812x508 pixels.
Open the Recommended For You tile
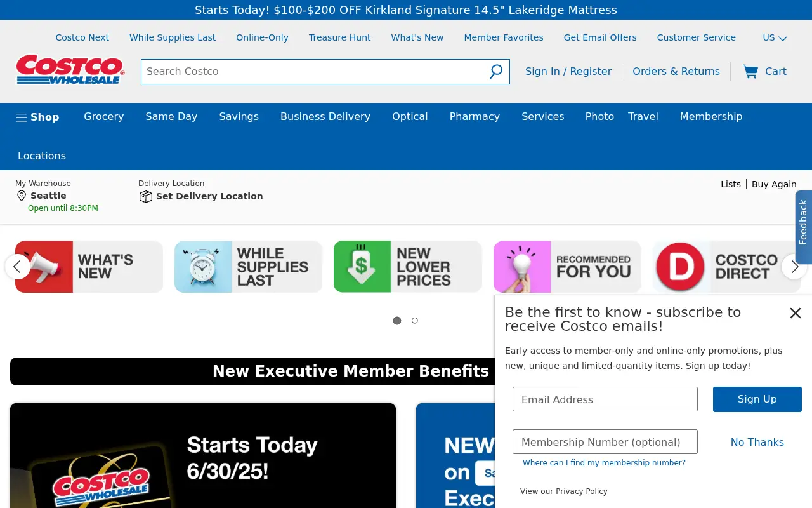[567, 267]
